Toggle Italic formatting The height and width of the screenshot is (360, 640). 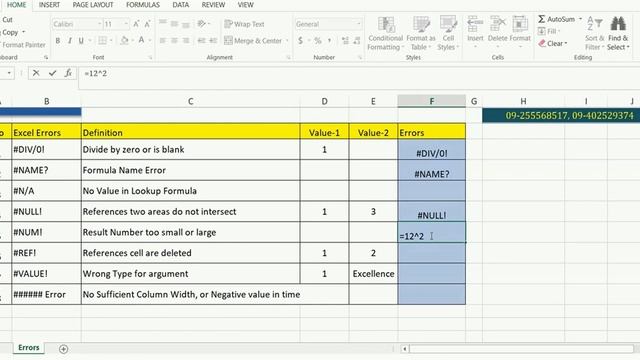pos(69,40)
